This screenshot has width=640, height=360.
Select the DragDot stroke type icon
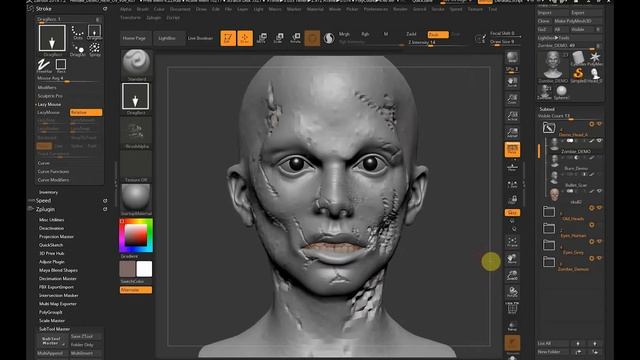tap(78, 50)
